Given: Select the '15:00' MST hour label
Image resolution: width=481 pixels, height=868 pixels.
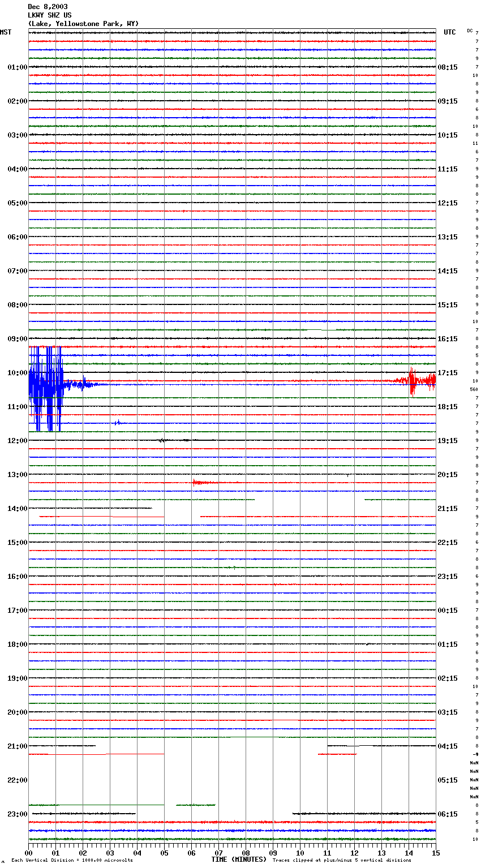Looking at the screenshot, I should coord(18,543).
